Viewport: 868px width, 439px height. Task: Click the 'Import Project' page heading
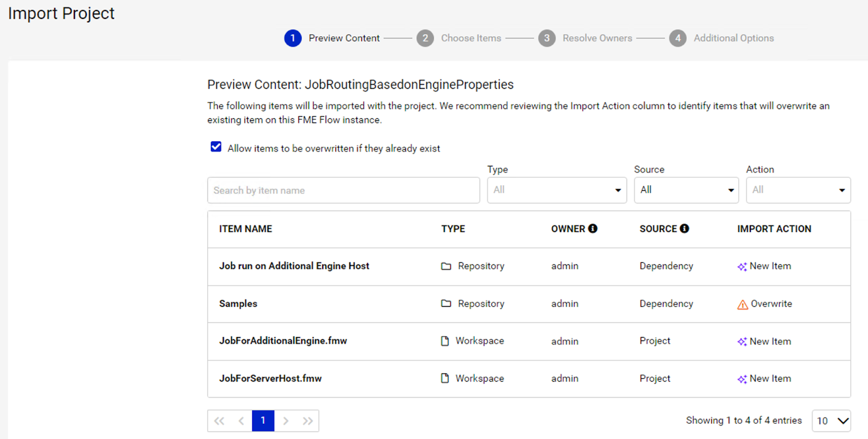point(61,14)
